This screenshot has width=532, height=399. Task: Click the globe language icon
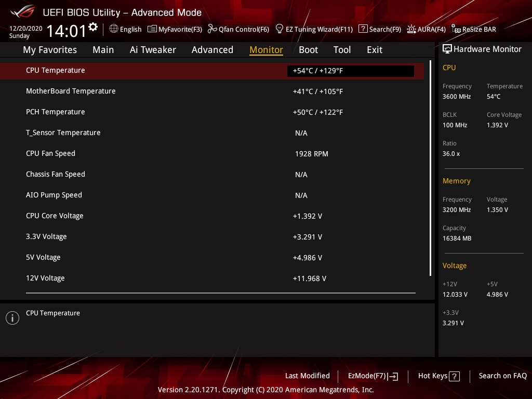point(114,29)
